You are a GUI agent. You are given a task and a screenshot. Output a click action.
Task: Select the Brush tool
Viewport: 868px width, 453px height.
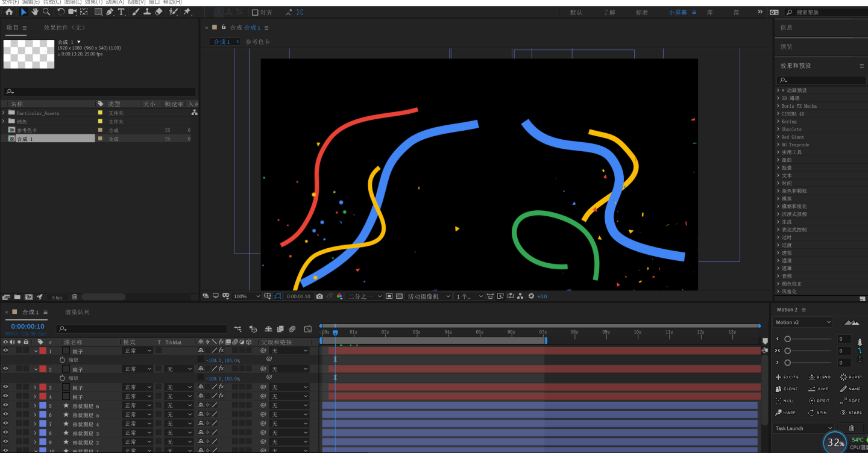[x=136, y=12]
